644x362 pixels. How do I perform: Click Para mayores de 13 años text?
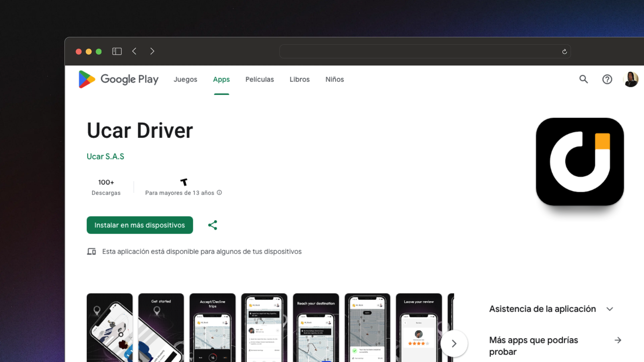[179, 193]
